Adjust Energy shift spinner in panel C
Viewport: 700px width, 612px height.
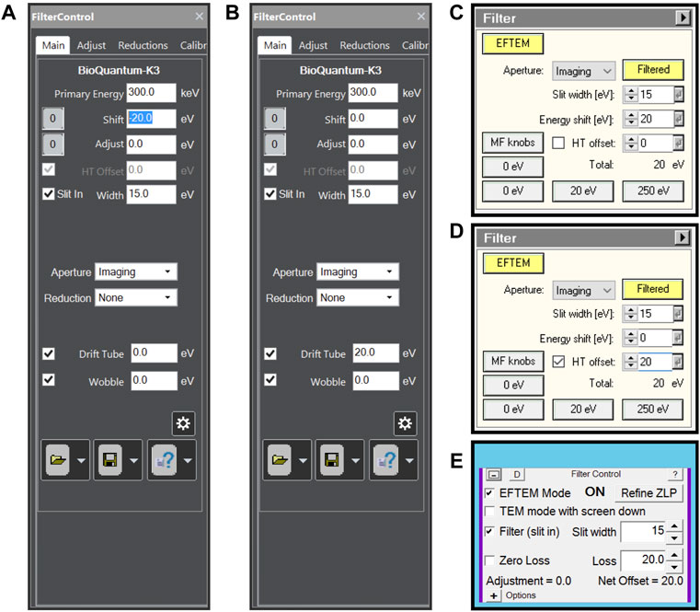click(x=630, y=119)
